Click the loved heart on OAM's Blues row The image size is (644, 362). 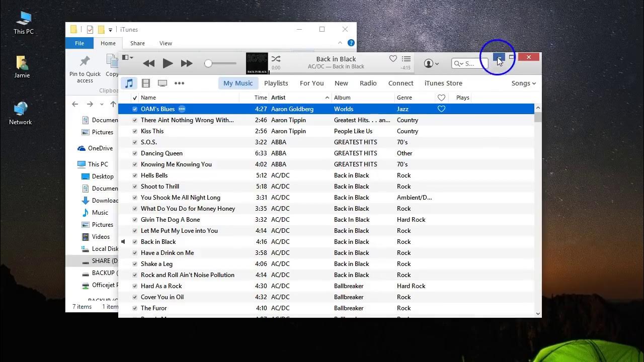(x=441, y=109)
